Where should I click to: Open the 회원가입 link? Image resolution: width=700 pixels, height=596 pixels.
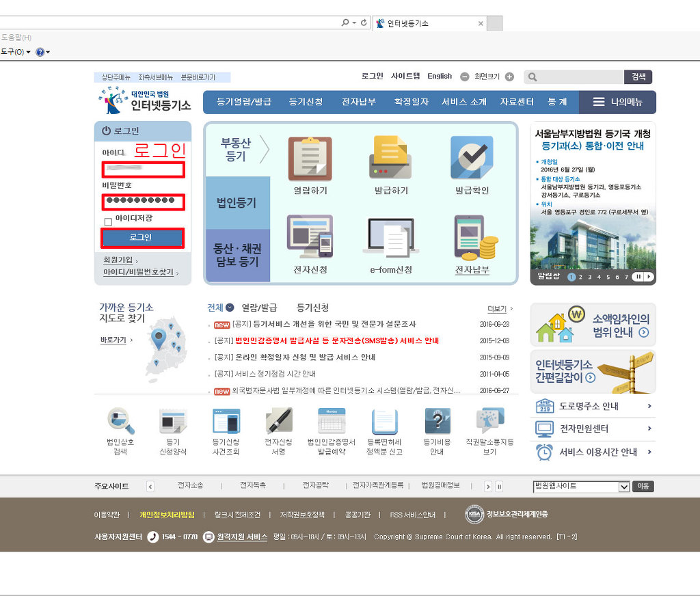coord(118,260)
